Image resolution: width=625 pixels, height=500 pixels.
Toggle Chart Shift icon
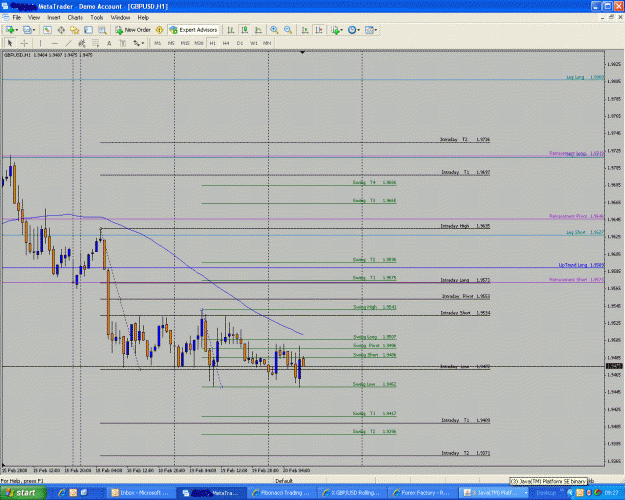(x=319, y=30)
